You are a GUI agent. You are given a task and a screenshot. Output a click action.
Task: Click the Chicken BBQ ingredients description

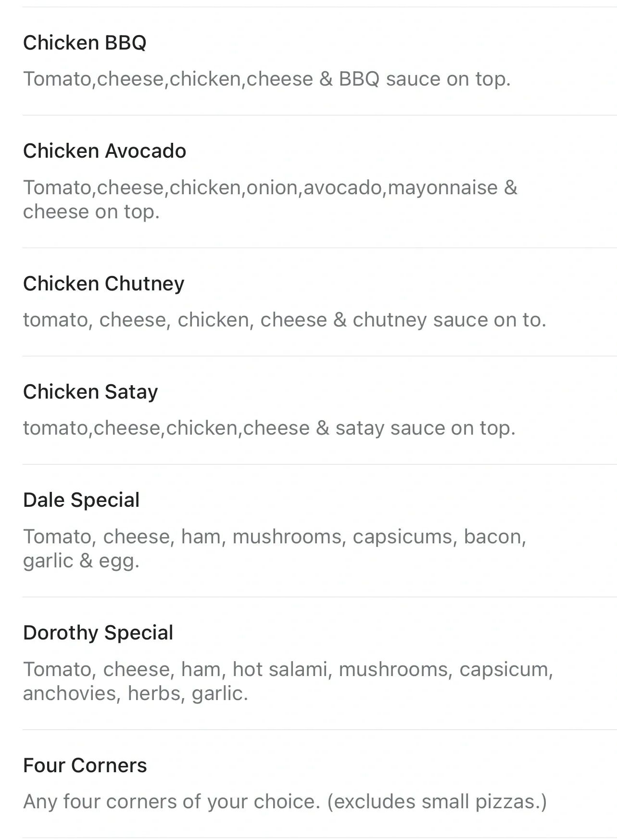pos(267,79)
